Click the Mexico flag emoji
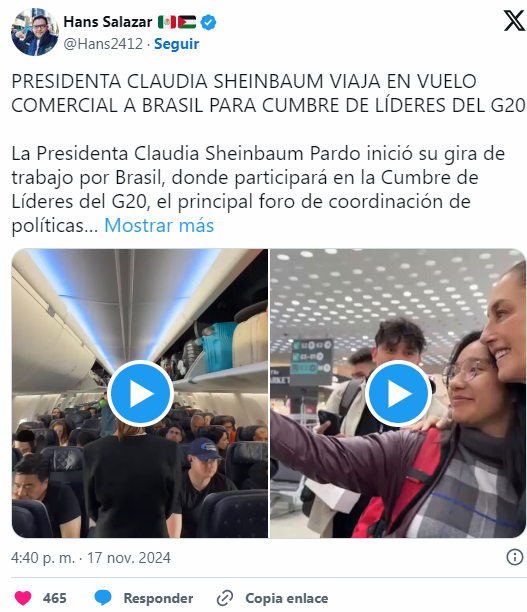This screenshot has height=612, width=527. click(167, 22)
